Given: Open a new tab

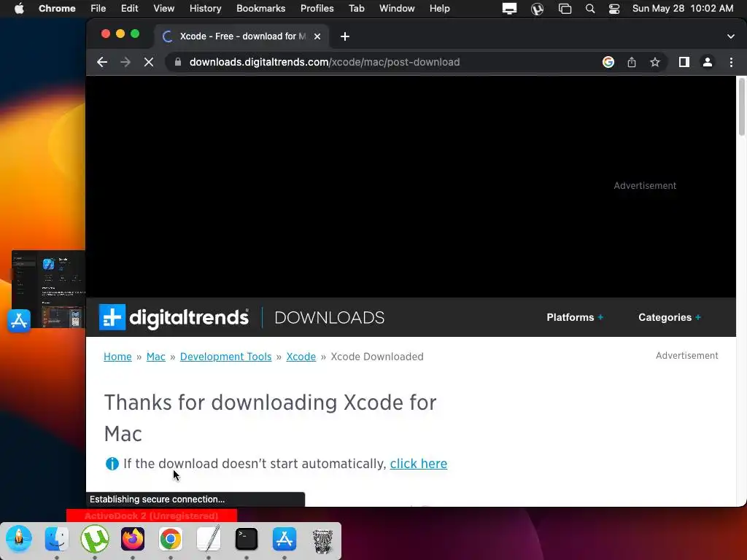Looking at the screenshot, I should click(x=345, y=36).
